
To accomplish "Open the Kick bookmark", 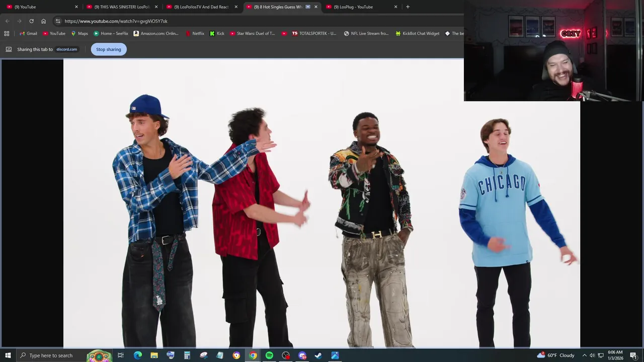I will pyautogui.click(x=217, y=34).
